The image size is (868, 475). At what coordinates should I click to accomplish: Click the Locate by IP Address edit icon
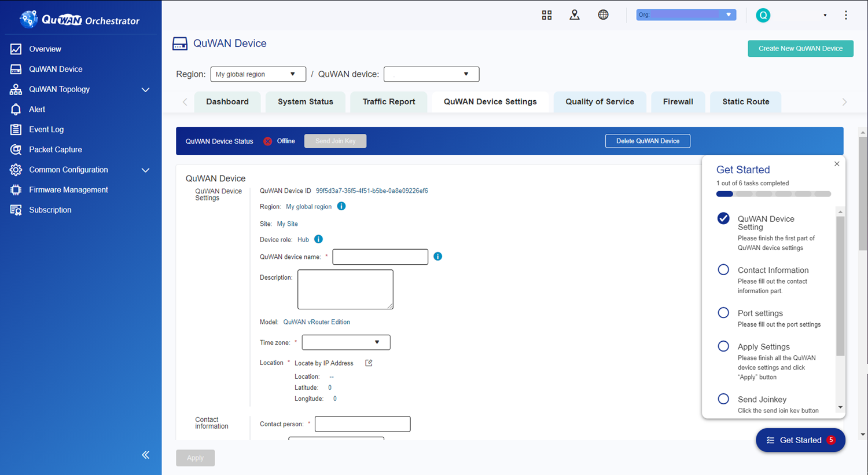point(369,363)
